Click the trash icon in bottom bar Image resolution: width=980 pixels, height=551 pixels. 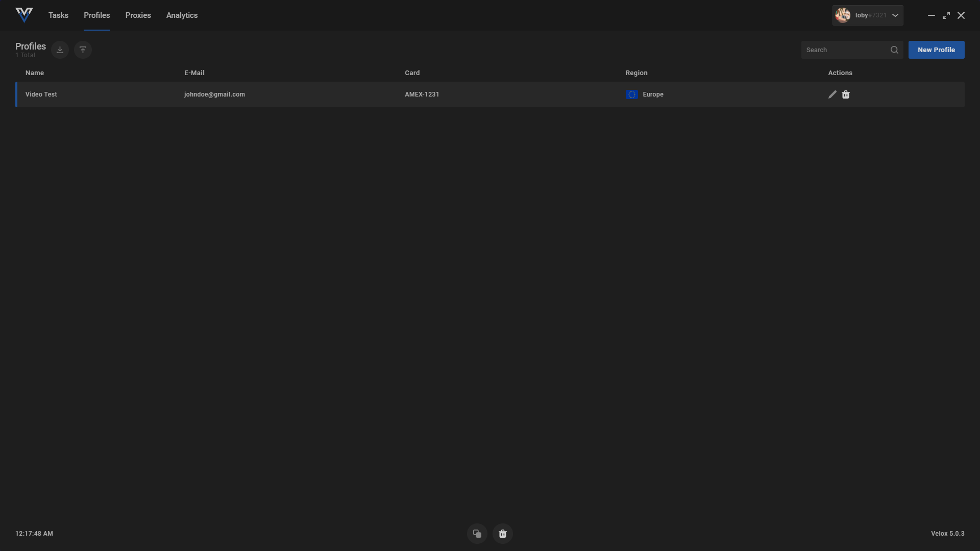(x=503, y=534)
